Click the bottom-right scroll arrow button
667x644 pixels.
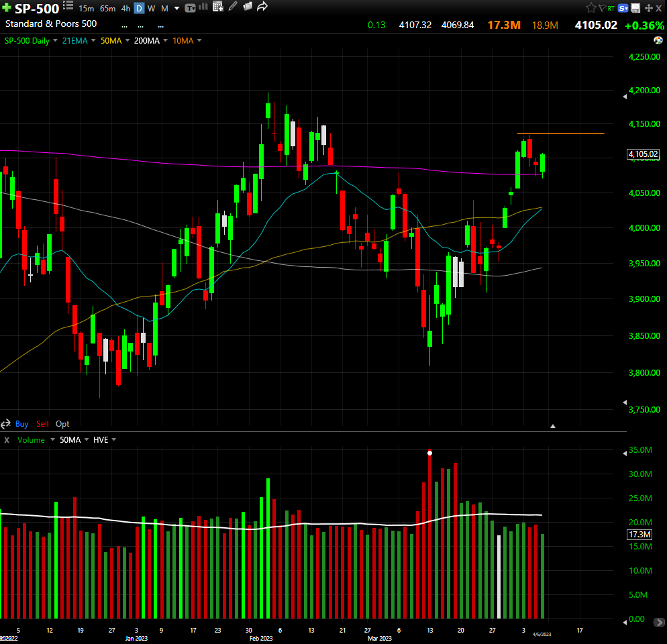pos(659,623)
